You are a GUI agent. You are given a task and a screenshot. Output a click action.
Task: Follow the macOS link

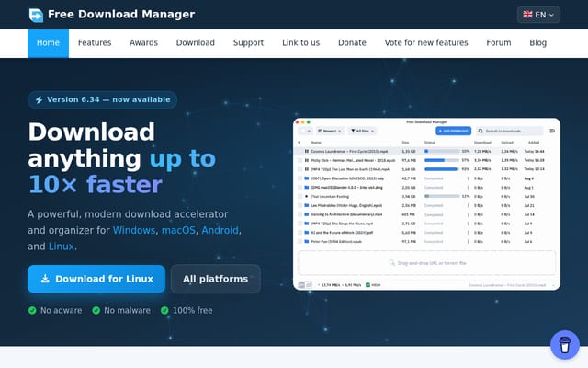178,230
